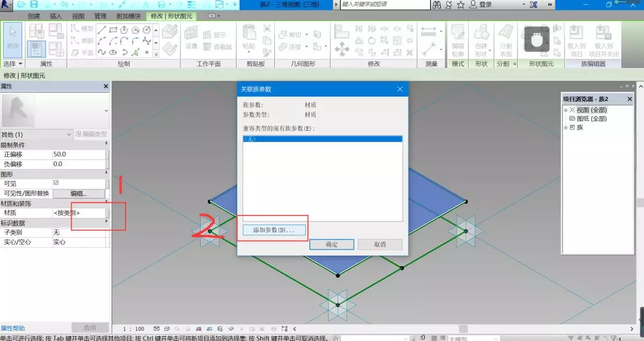Click the associate-parameter box beside 正偏移
644x341 pixels.
point(108,154)
